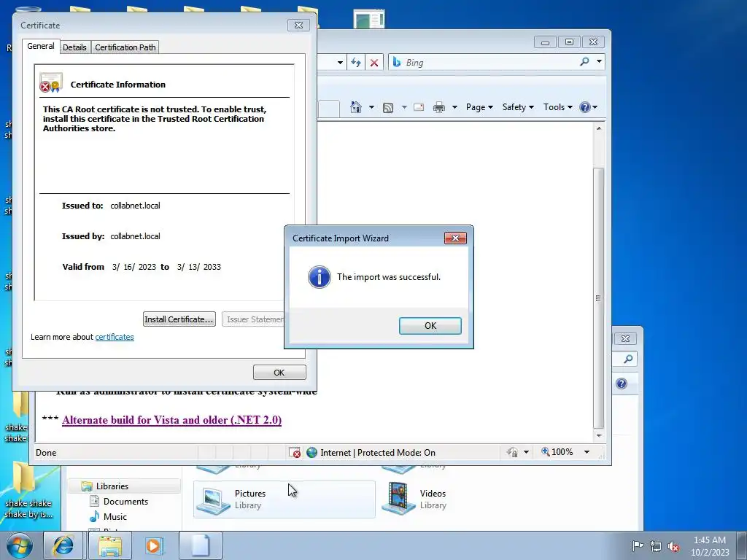The height and width of the screenshot is (560, 747).
Task: Click the Action Center flag tray icon
Action: point(638,545)
